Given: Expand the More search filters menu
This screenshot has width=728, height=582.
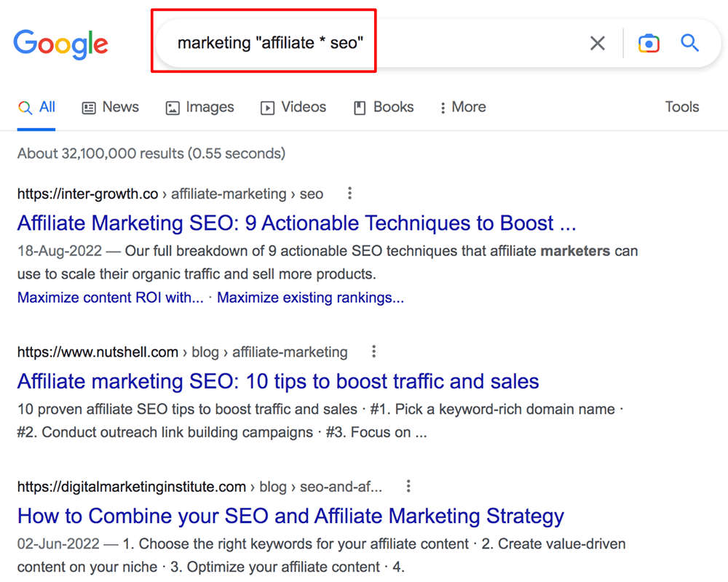Looking at the screenshot, I should tap(463, 107).
